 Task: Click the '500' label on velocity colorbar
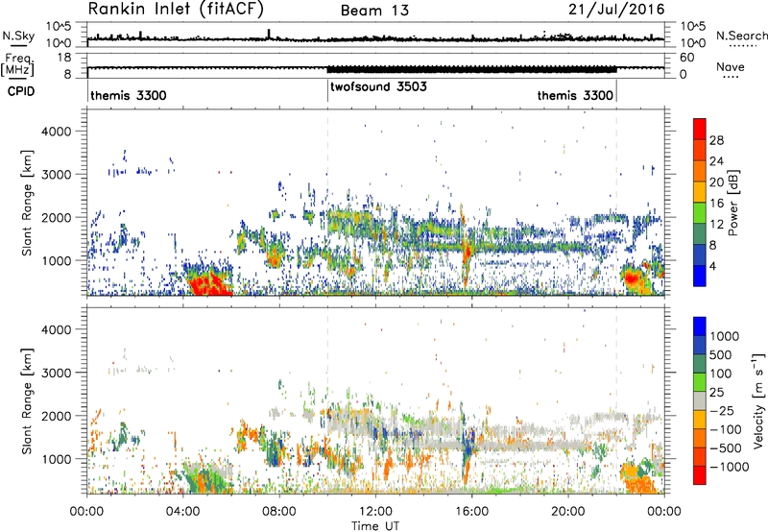pos(721,354)
